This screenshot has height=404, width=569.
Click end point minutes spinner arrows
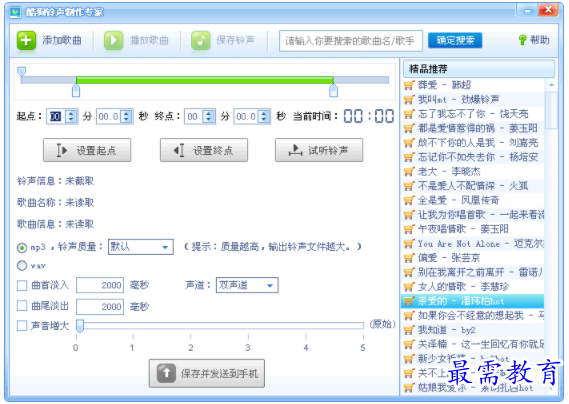[209, 117]
